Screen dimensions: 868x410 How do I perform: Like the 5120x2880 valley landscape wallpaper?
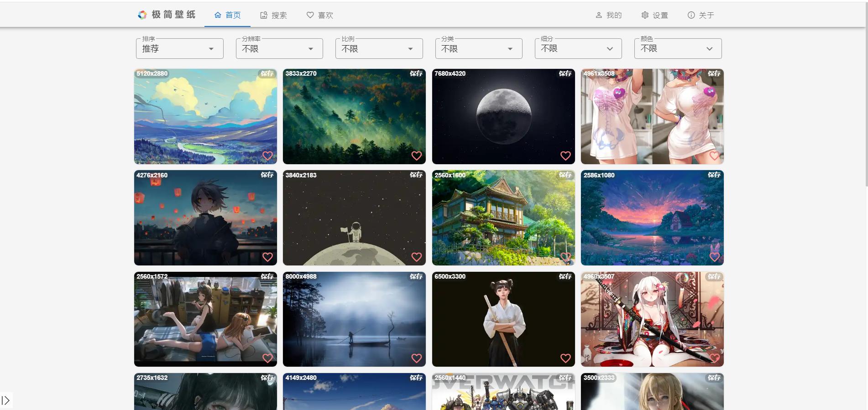[x=267, y=156]
